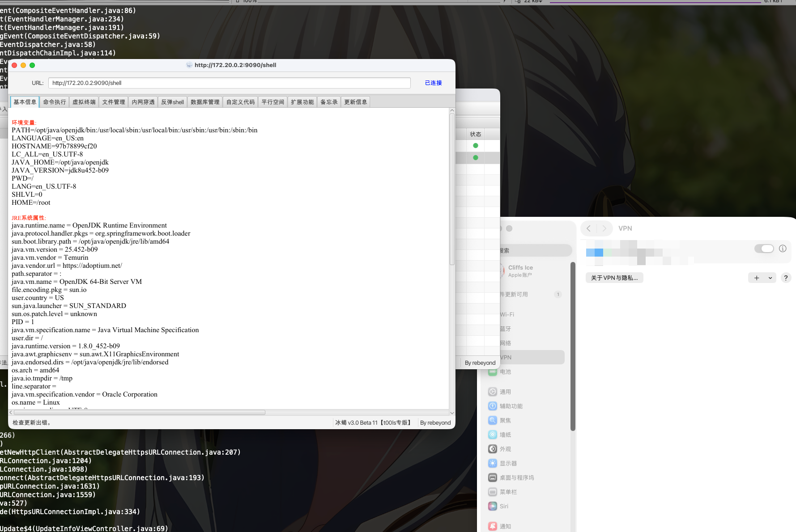Switch to the 虚拟终端 tab

coord(84,102)
